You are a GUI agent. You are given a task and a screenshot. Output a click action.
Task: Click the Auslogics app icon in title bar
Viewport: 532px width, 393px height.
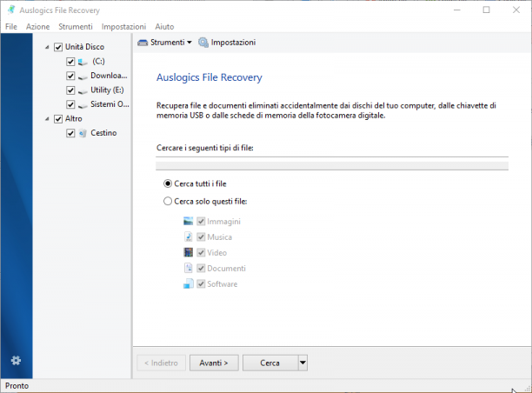(10, 10)
